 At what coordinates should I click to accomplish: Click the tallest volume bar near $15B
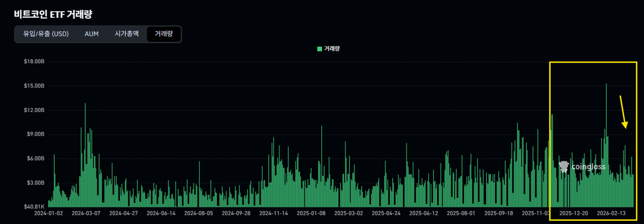[606, 145]
